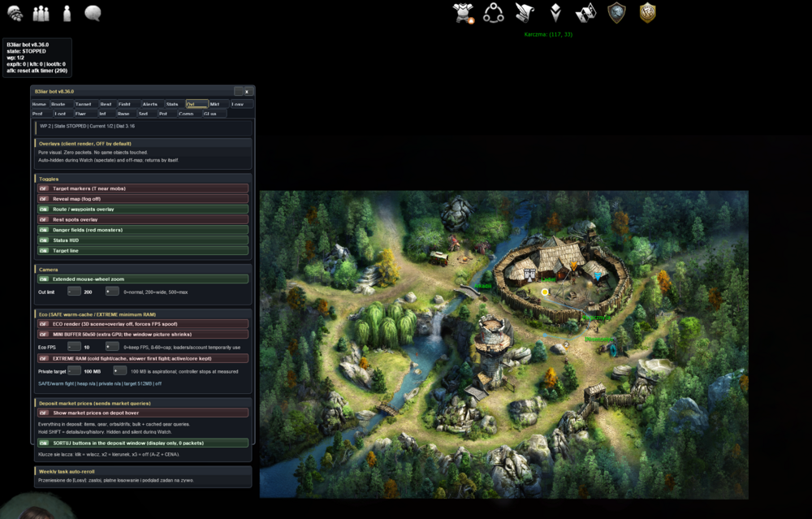Open the Comp tab
The height and width of the screenshot is (519, 812).
[x=189, y=114]
